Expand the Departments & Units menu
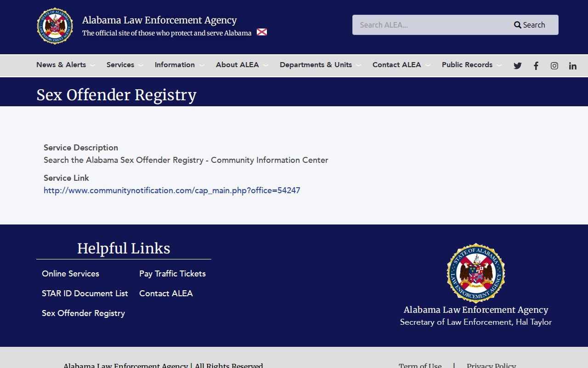Viewport: 588px width, 368px height. [321, 65]
